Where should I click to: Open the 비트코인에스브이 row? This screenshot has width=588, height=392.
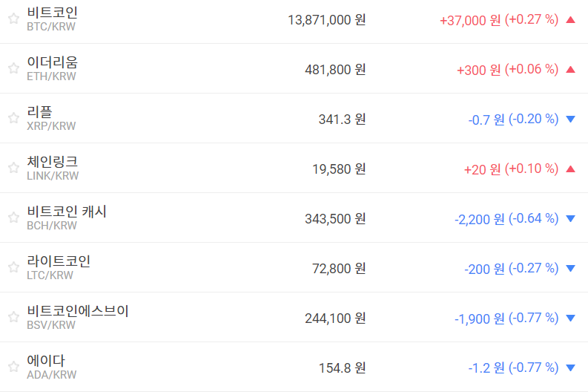tap(77, 311)
